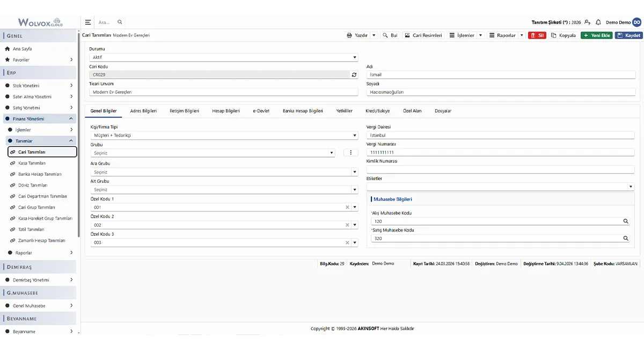
Task: Clear Özel Kodu 1 value with X
Action: 347,207
